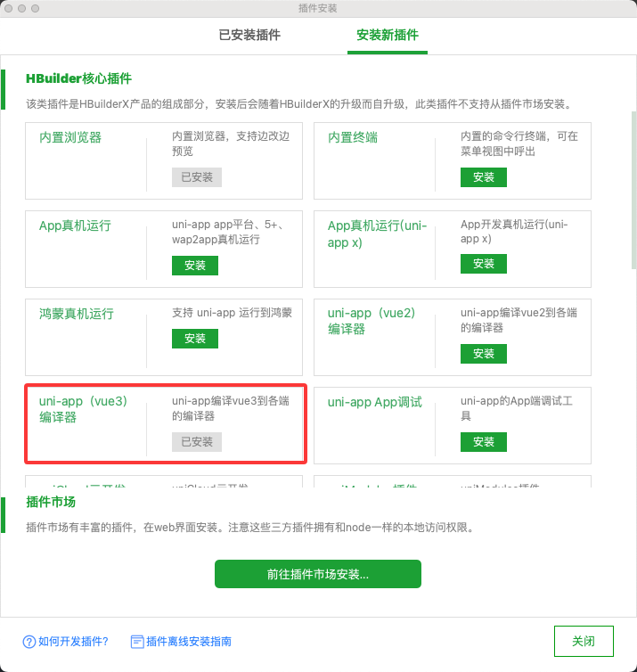Select the 安装新插件 tab
This screenshot has width=637, height=672.
tap(388, 36)
